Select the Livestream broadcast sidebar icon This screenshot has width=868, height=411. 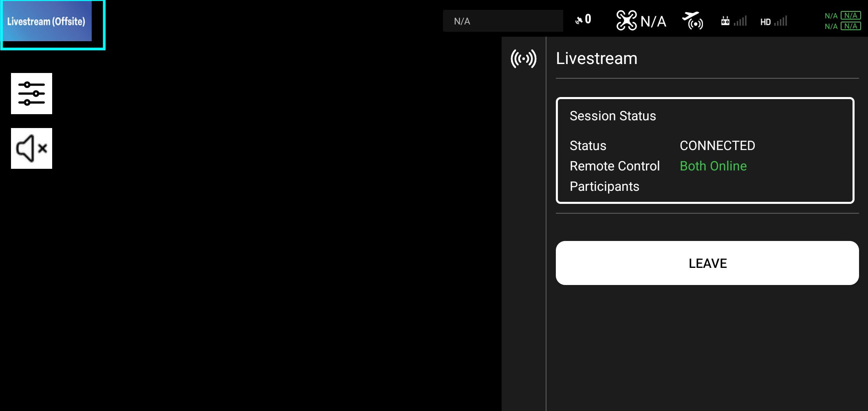(x=524, y=59)
